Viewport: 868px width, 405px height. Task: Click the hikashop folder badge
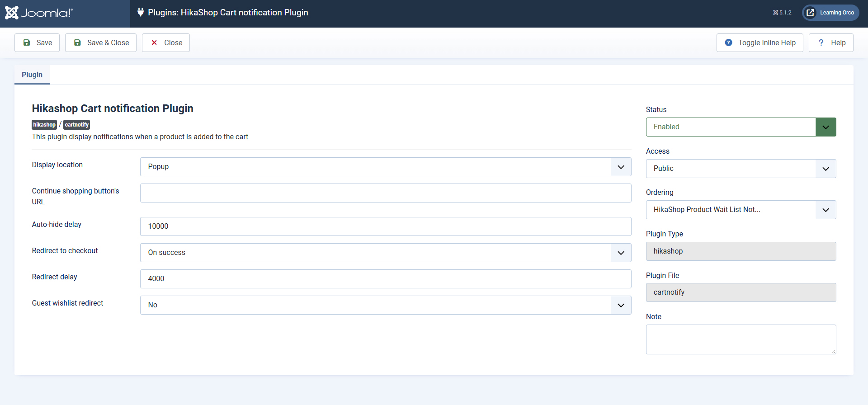[44, 125]
